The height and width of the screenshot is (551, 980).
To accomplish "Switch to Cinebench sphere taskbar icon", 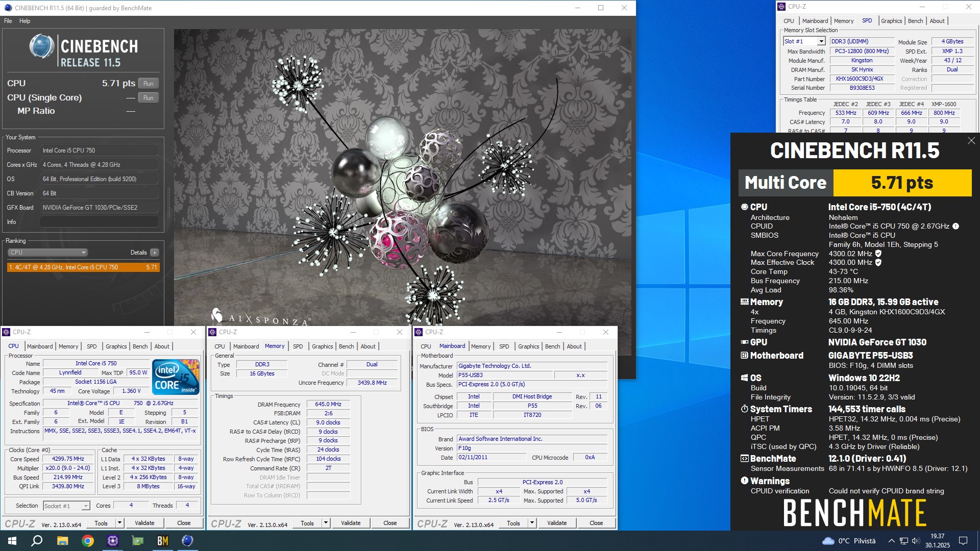I will pos(187,541).
